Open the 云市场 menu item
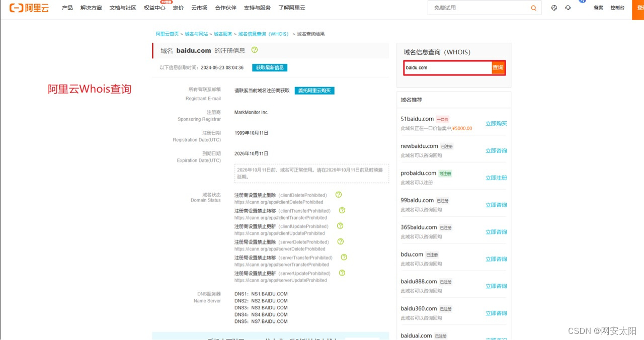Image resolution: width=644 pixels, height=340 pixels. tap(199, 8)
